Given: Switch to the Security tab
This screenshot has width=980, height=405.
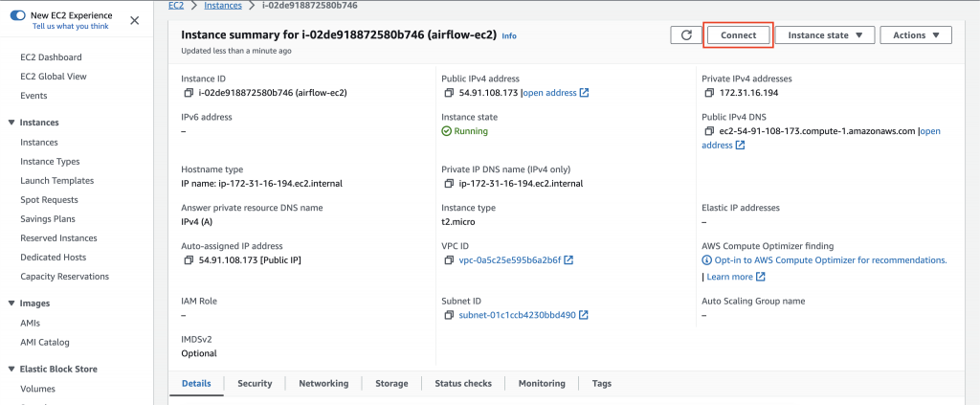Looking at the screenshot, I should click(255, 383).
